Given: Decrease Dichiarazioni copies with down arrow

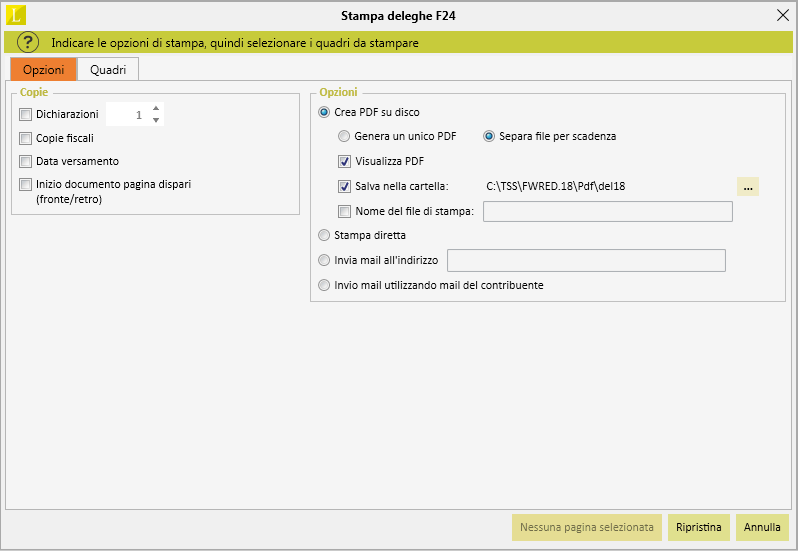Looking at the screenshot, I should coord(156,120).
